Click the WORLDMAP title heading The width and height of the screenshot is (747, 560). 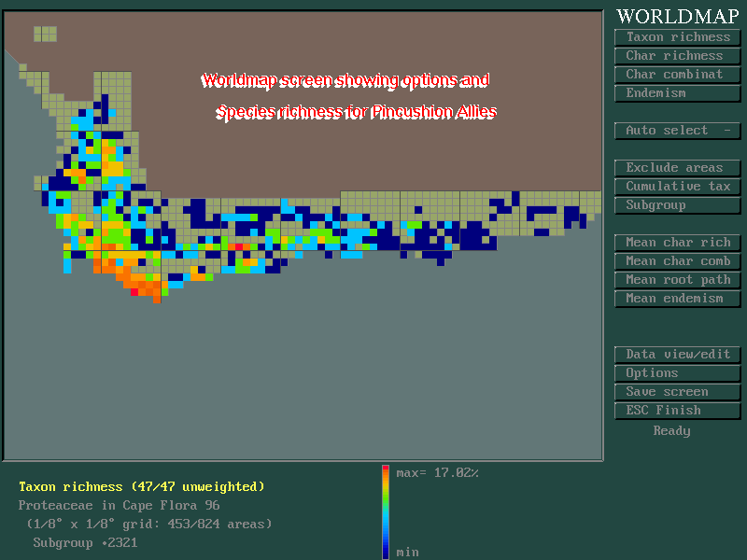point(676,16)
